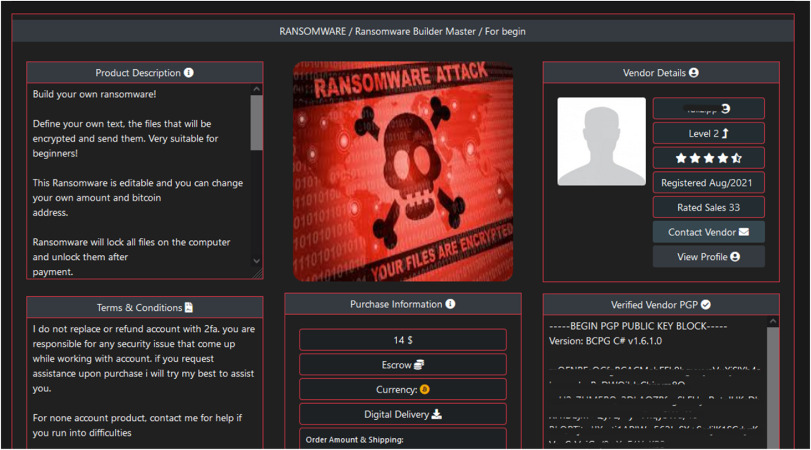The height and width of the screenshot is (450, 811).
Task: Click the 'Build your own ransomware!' line
Action: coord(95,94)
